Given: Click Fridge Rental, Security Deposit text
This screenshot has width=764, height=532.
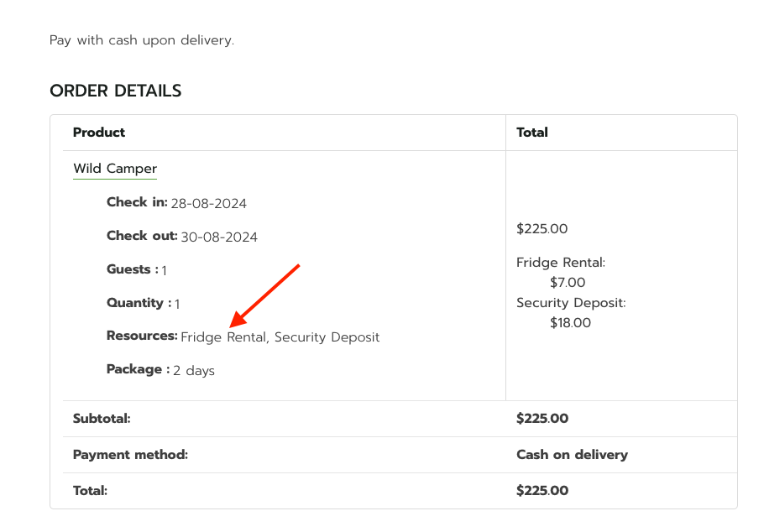Looking at the screenshot, I should (x=280, y=337).
